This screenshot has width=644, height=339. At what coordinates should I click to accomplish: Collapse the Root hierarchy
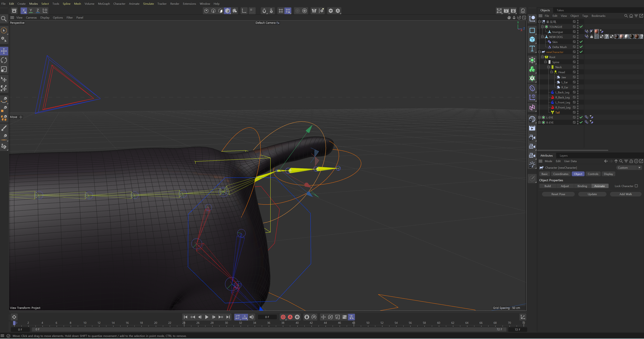542,57
